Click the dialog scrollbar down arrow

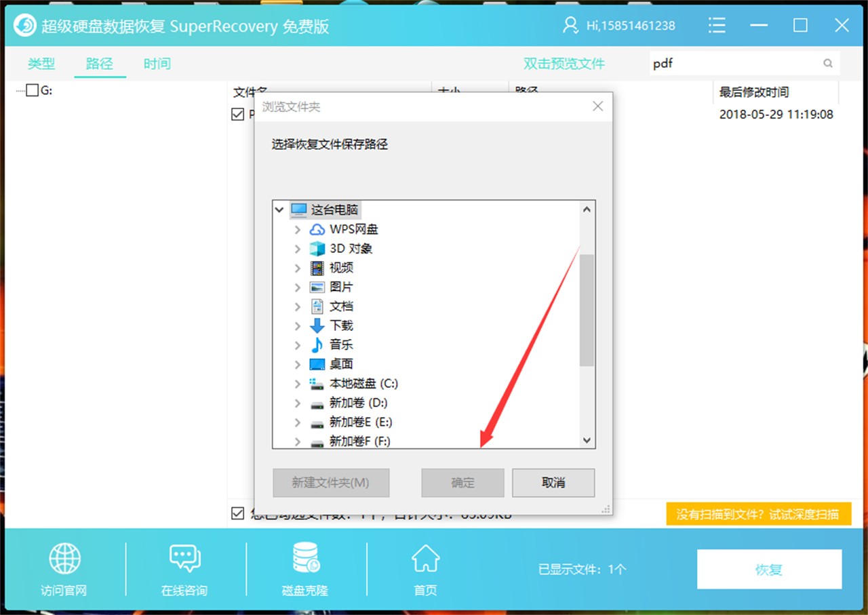(x=587, y=440)
